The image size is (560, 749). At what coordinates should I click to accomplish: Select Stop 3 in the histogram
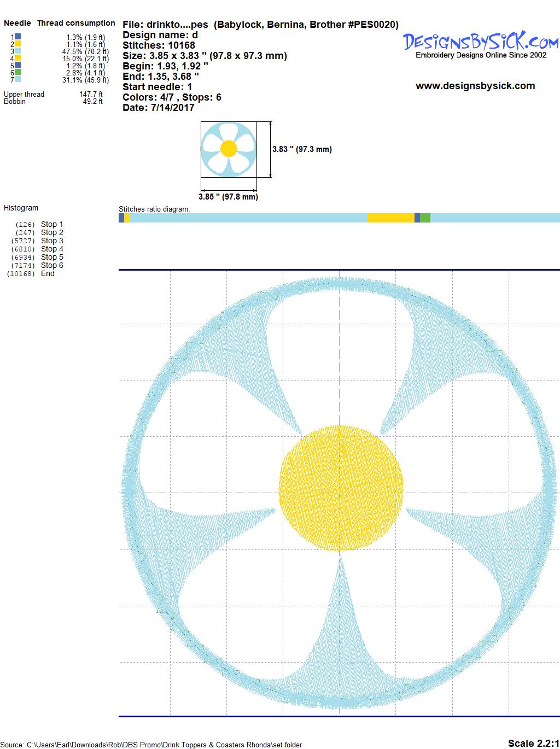[52, 241]
